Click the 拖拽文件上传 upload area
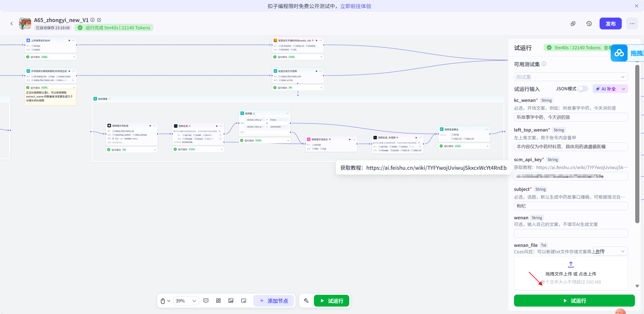The image size is (644, 314). (571, 273)
